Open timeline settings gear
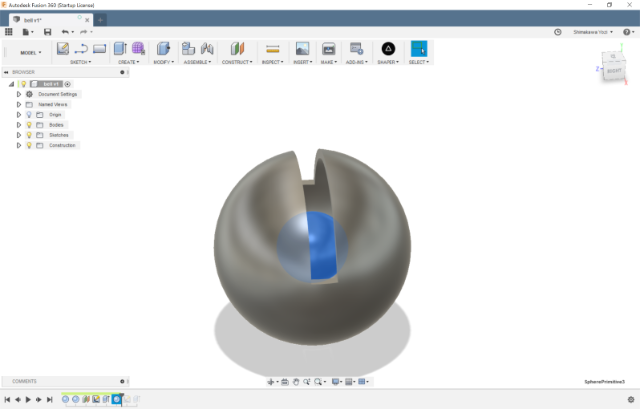640x409 pixels. (631, 400)
